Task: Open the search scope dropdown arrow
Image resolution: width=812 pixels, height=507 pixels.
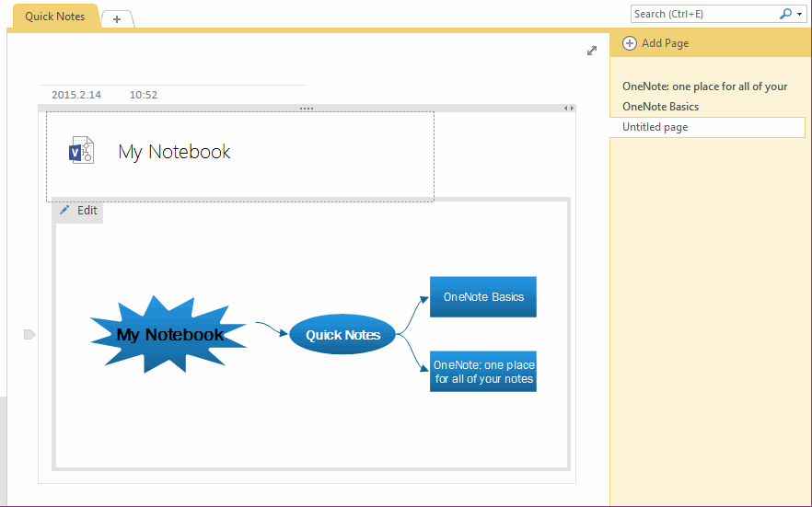Action: (800, 15)
